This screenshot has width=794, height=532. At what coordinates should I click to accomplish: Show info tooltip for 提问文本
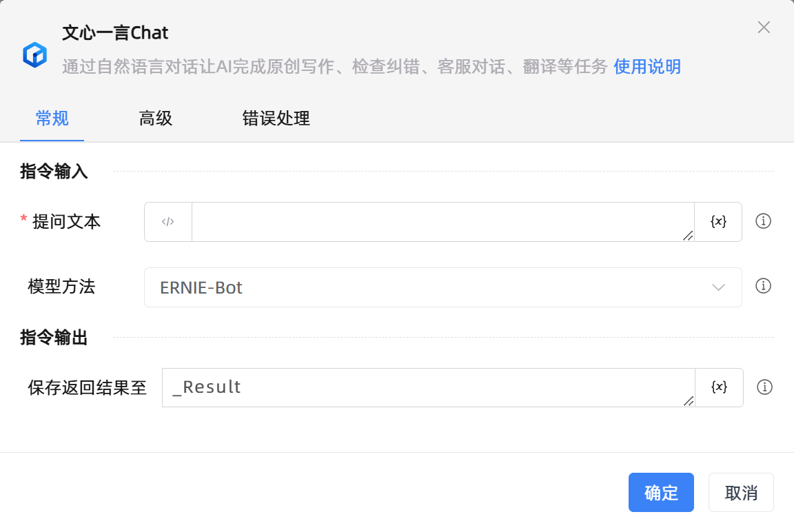(x=763, y=221)
